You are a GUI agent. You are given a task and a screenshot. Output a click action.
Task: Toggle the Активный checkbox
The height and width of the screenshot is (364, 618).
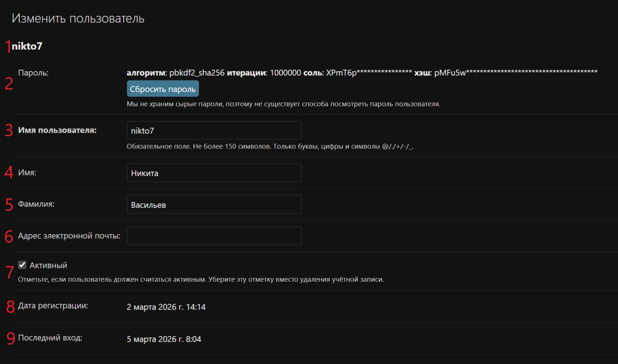(22, 265)
